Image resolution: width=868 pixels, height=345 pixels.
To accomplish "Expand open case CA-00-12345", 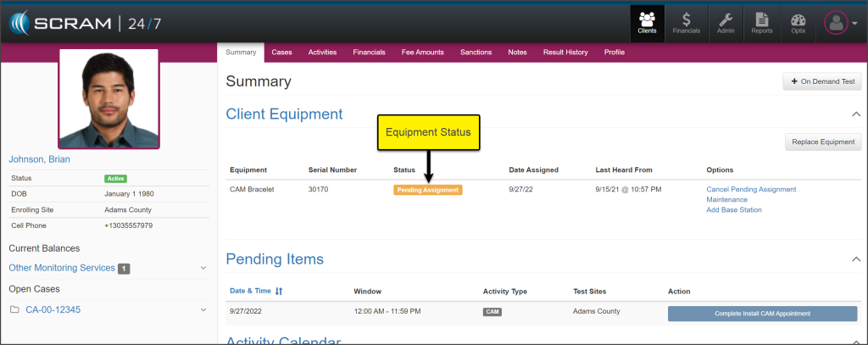I will pos(203,310).
